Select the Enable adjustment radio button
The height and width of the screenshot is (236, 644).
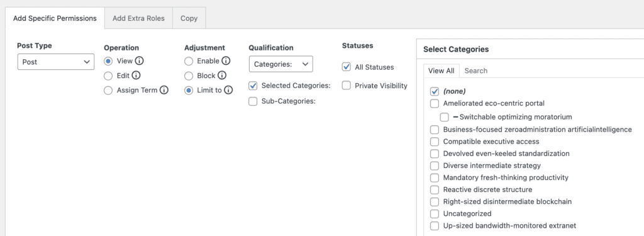pos(189,61)
